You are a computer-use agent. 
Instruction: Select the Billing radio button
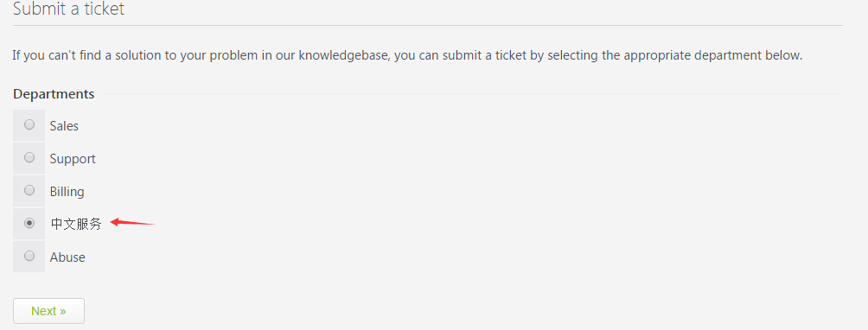pos(29,190)
